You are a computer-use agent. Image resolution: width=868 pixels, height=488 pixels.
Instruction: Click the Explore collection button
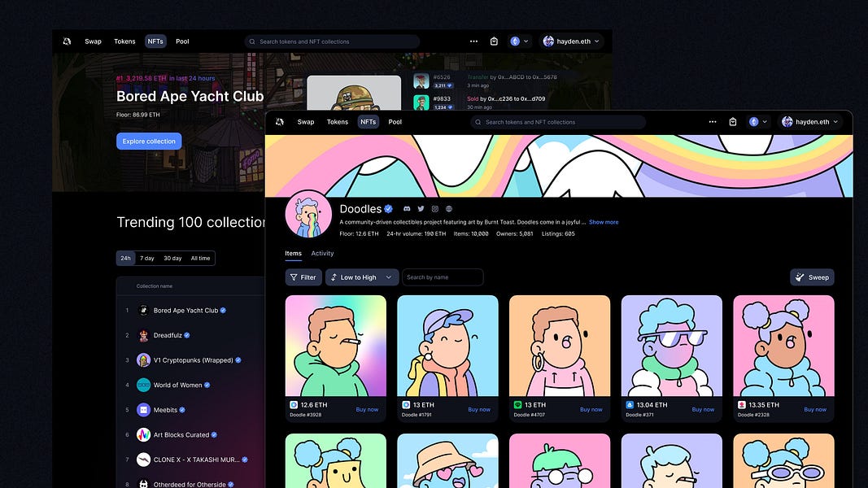click(149, 142)
